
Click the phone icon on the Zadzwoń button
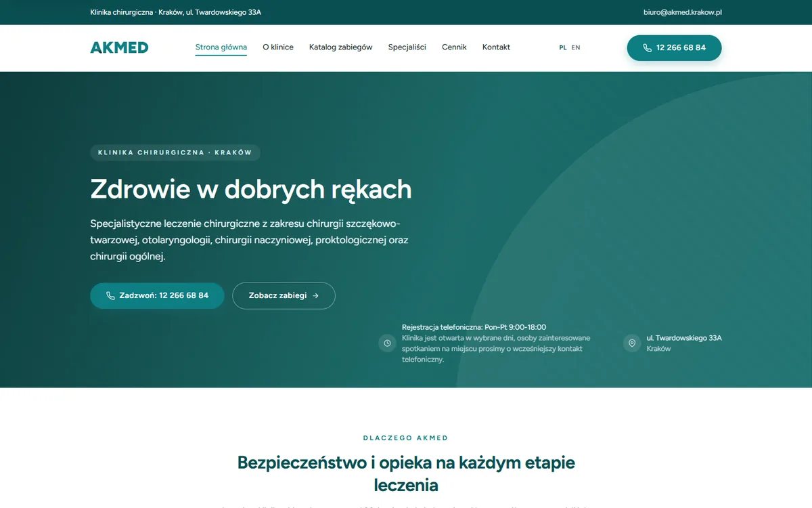pos(110,296)
